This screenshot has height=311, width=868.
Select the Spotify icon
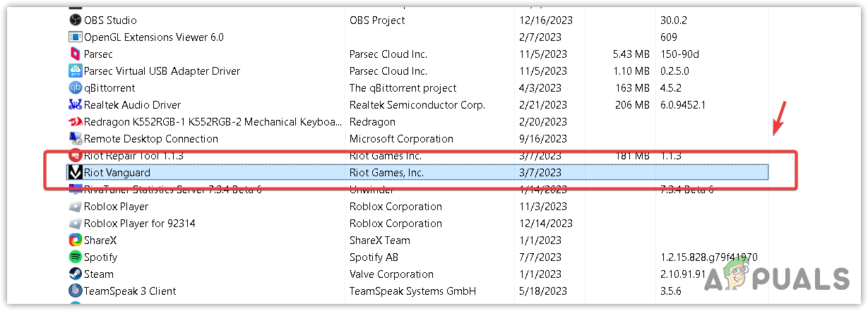click(76, 257)
